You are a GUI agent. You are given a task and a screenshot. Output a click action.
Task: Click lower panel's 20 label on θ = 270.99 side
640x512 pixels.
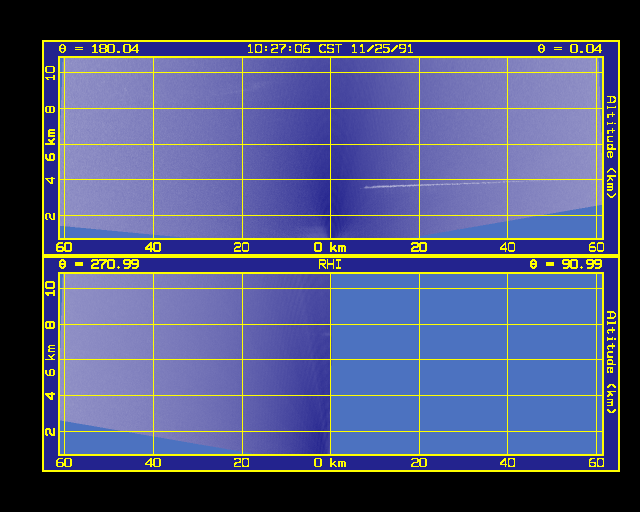(242, 463)
